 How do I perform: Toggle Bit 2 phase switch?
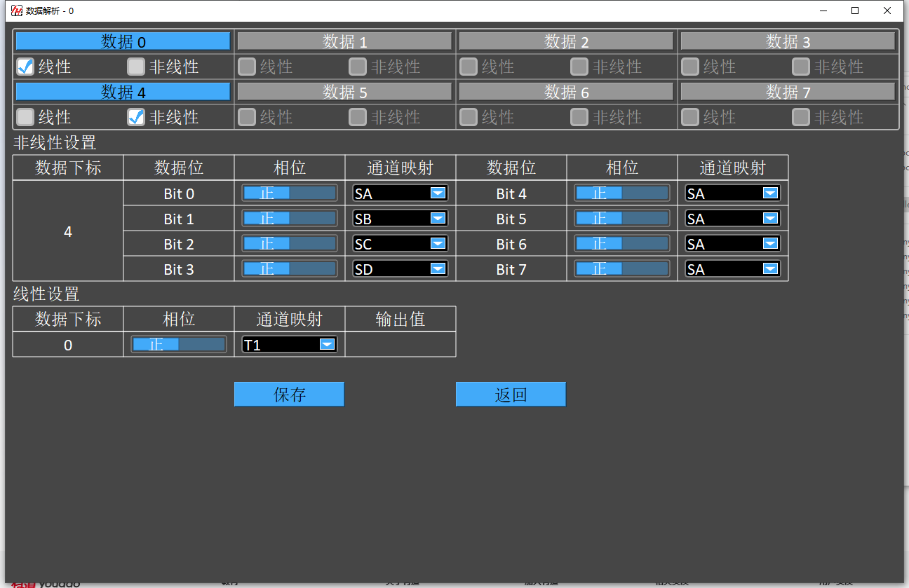[x=289, y=244]
